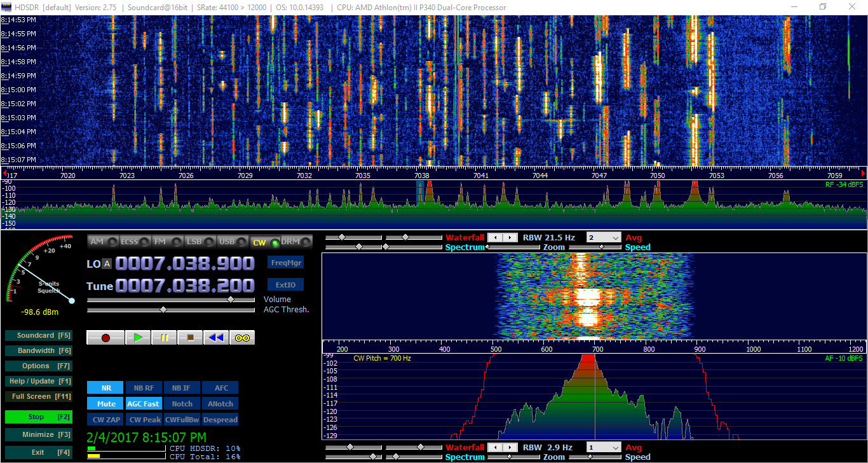Open the FreqMgr window
Screen dimensions: 868x463
285,262
